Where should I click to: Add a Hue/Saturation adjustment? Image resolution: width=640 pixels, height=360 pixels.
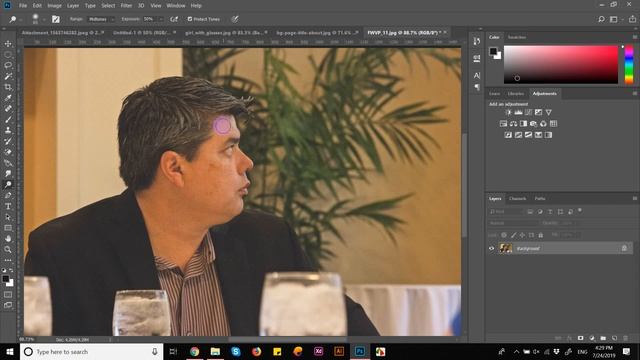tap(503, 124)
